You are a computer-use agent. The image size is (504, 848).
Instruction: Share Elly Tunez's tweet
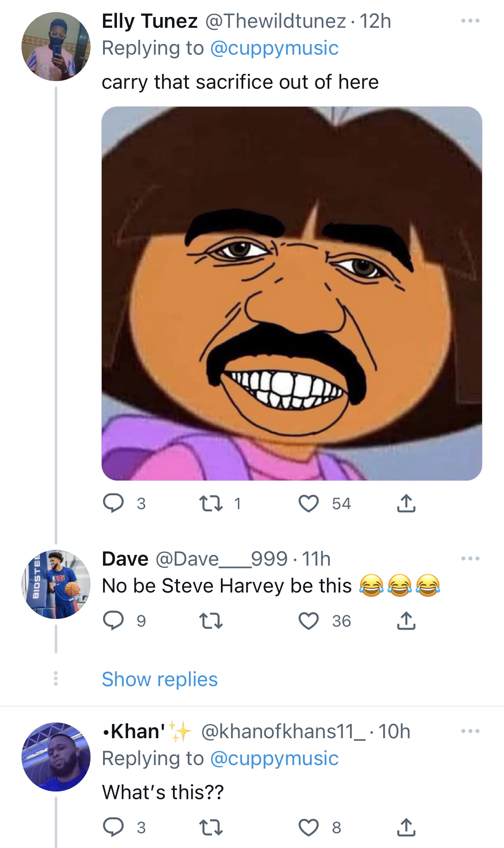click(406, 503)
